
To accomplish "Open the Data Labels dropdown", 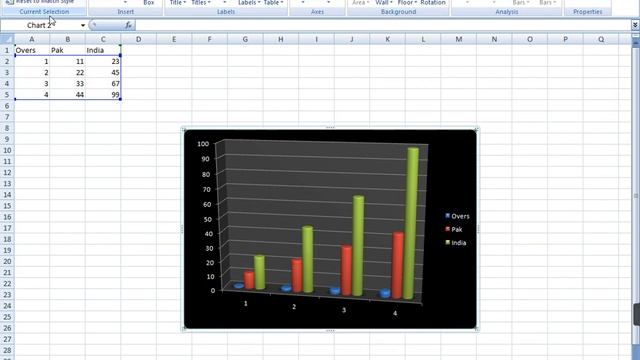I will coord(249,3).
